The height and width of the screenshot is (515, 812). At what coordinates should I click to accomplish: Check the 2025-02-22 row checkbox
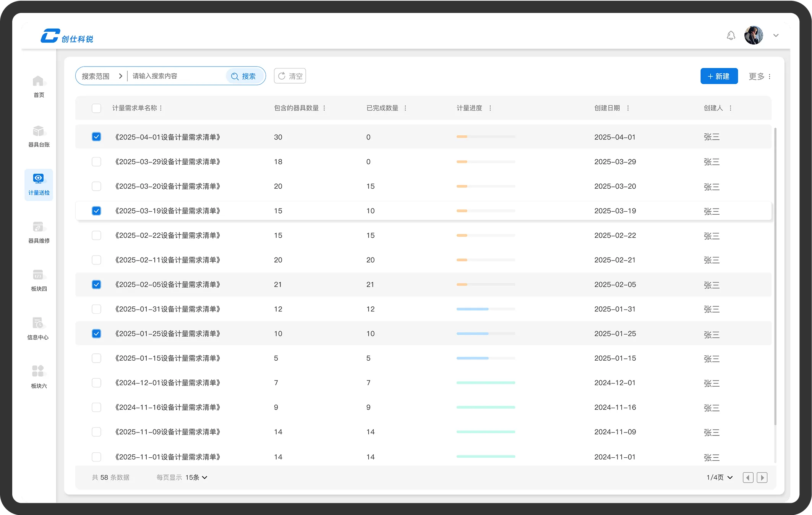pyautogui.click(x=96, y=235)
